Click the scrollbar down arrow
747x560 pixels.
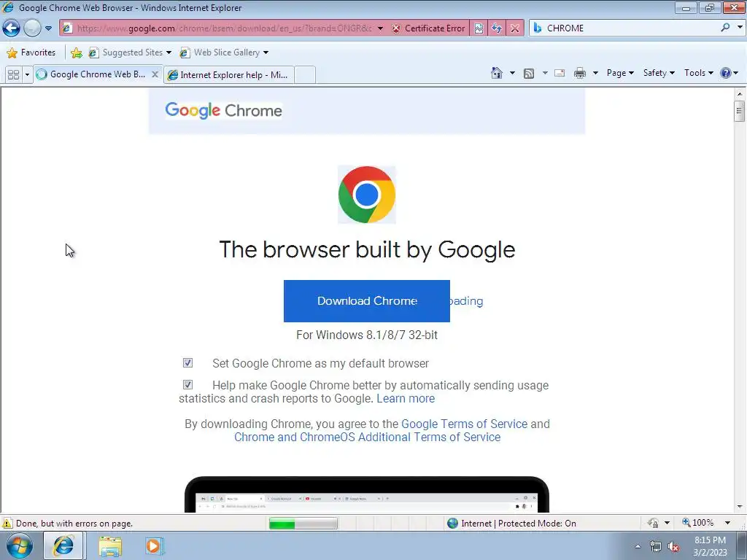(x=739, y=507)
